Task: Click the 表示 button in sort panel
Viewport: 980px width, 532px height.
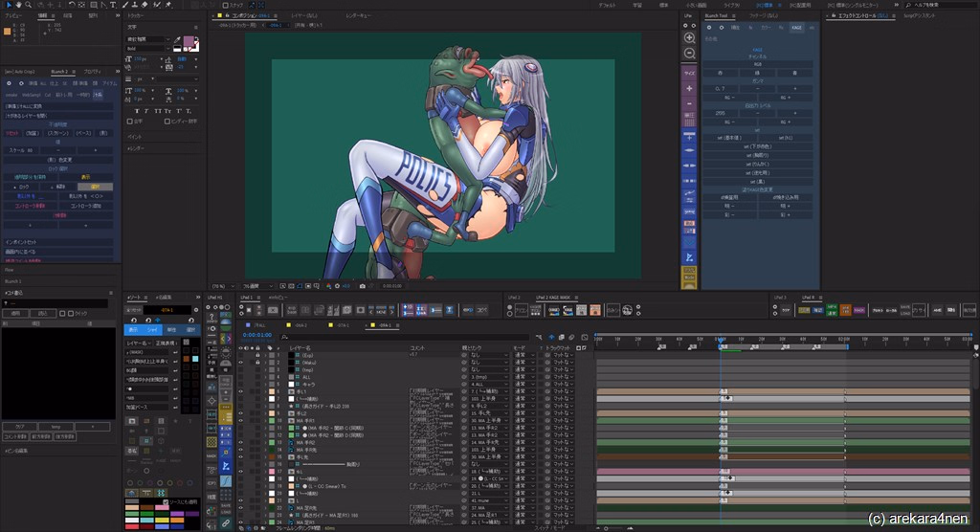Action: 133,329
